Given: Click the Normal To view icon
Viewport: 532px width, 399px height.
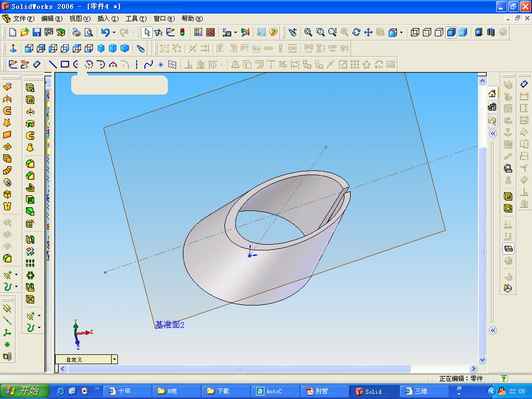Looking at the screenshot, I should pyautogui.click(x=13, y=48).
